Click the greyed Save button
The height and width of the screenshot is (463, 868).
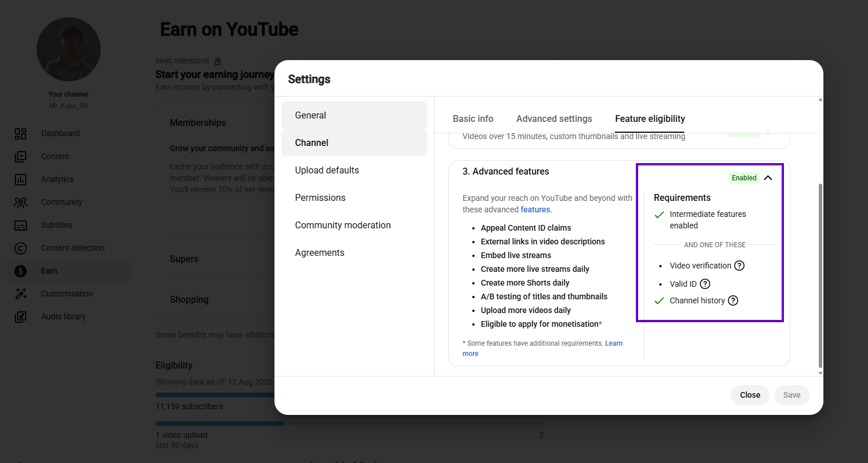point(792,395)
